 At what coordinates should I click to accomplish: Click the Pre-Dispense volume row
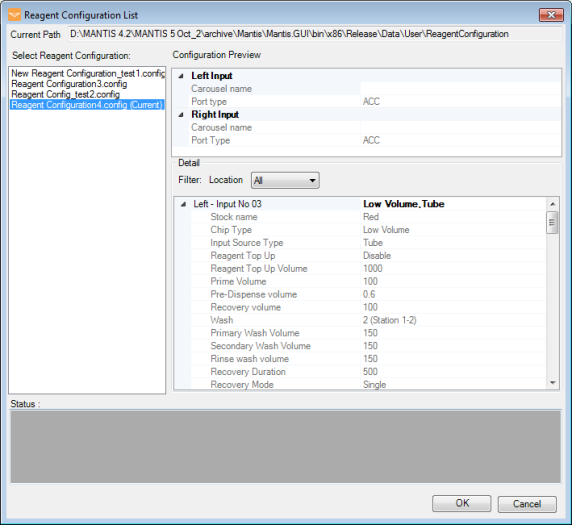pyautogui.click(x=368, y=294)
